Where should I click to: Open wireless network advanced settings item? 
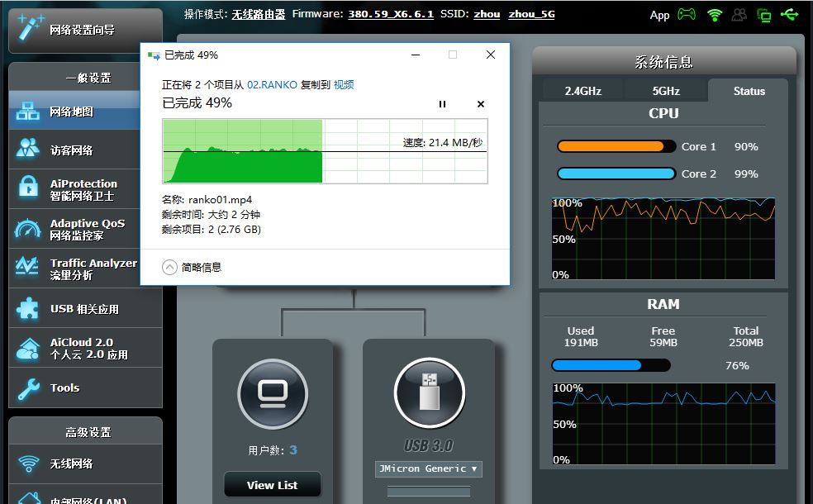point(86,464)
